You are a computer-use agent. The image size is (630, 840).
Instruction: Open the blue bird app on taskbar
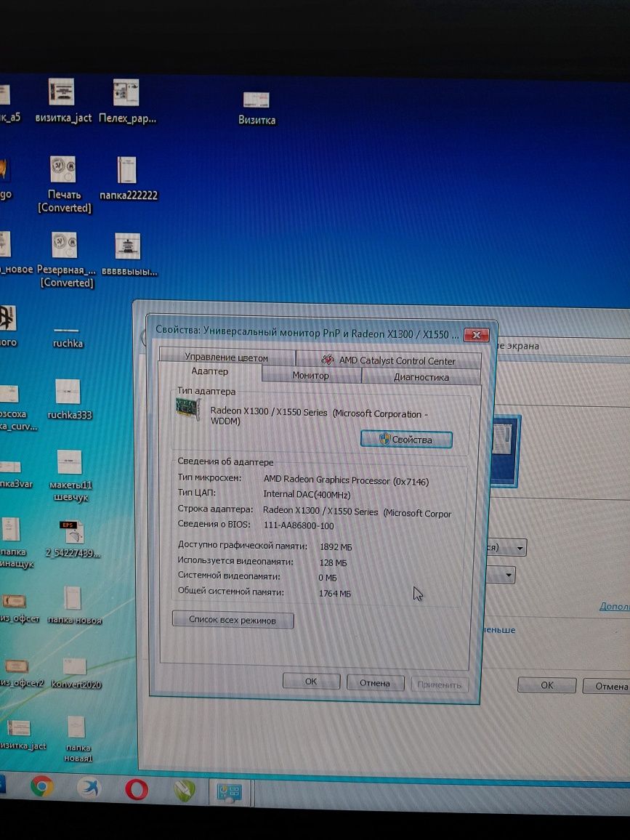[x=89, y=788]
